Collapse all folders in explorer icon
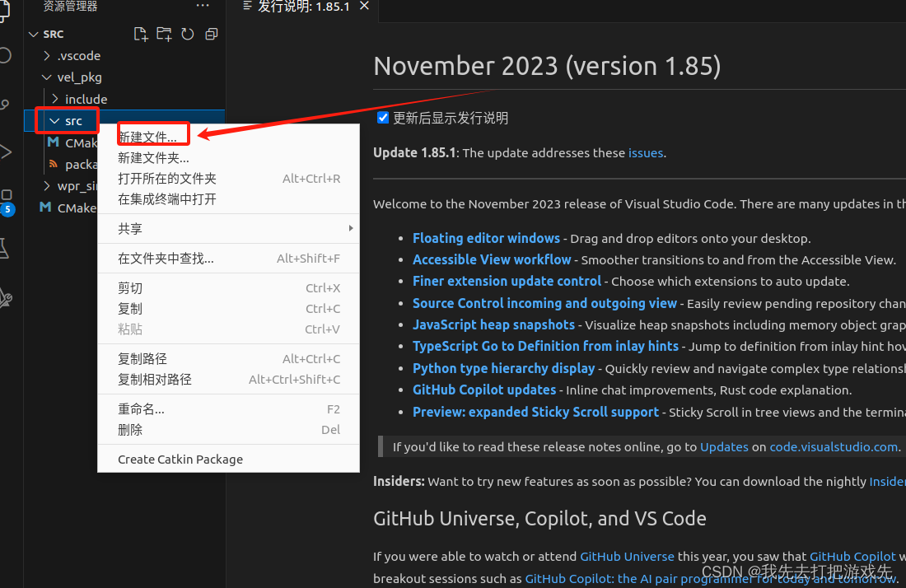 [212, 34]
